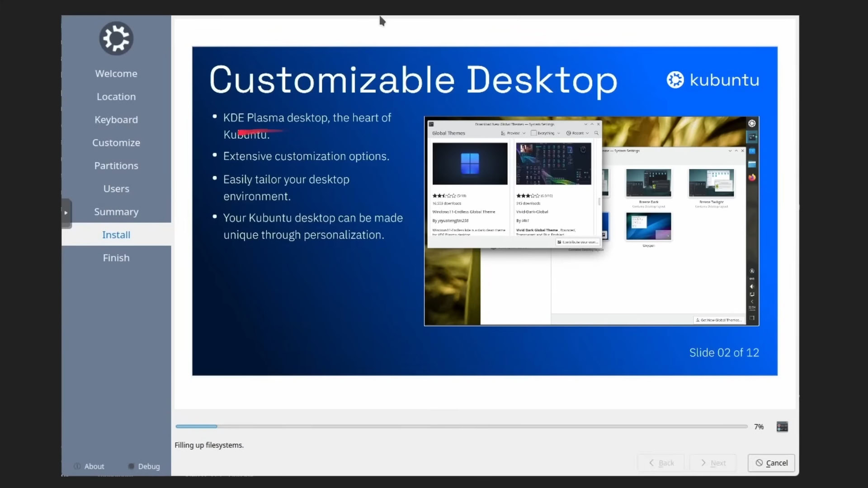Open the Customize step
Screen dimensions: 868x488
(x=116, y=143)
